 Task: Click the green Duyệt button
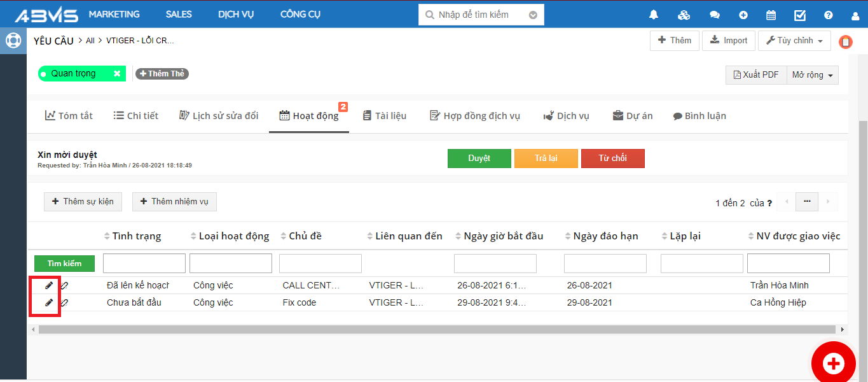(x=479, y=159)
